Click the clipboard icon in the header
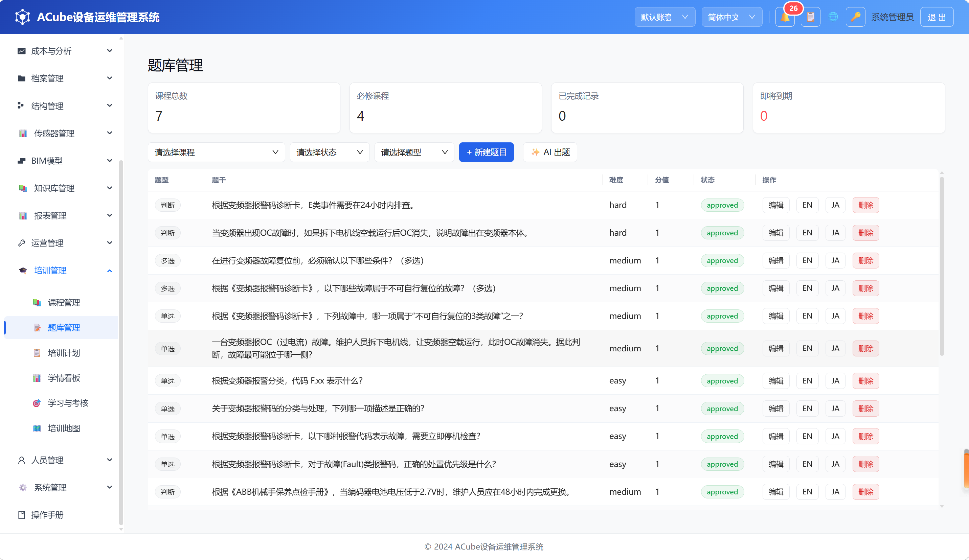 tap(810, 17)
